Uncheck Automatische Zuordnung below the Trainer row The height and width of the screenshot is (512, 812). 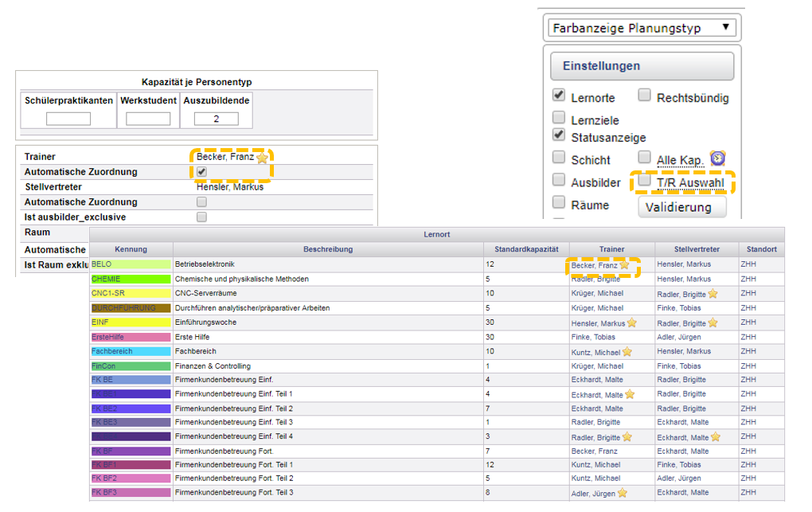tap(201, 171)
